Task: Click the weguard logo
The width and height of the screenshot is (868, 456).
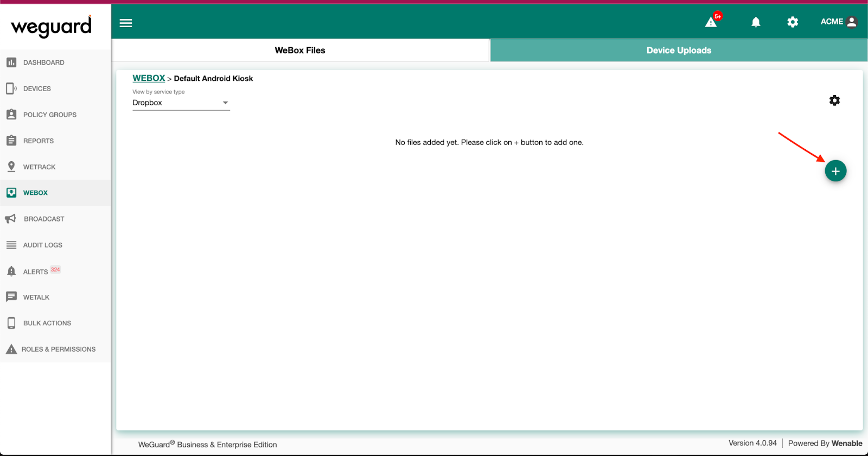Action: (x=52, y=26)
